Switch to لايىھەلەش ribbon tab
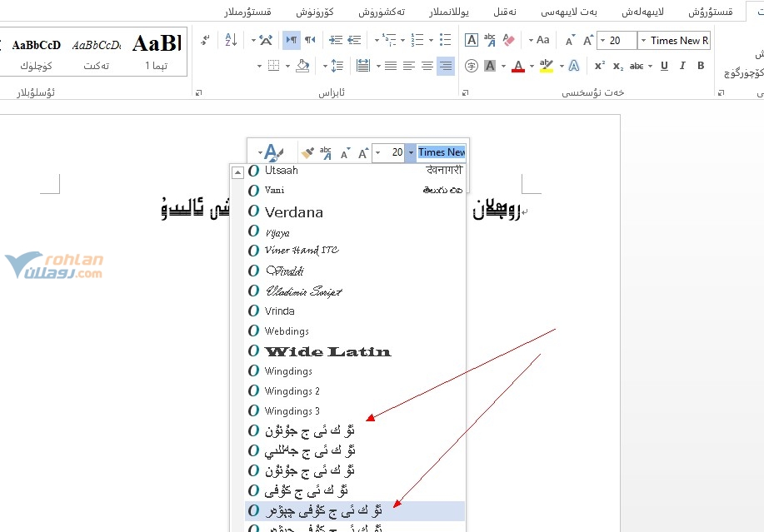 642,12
